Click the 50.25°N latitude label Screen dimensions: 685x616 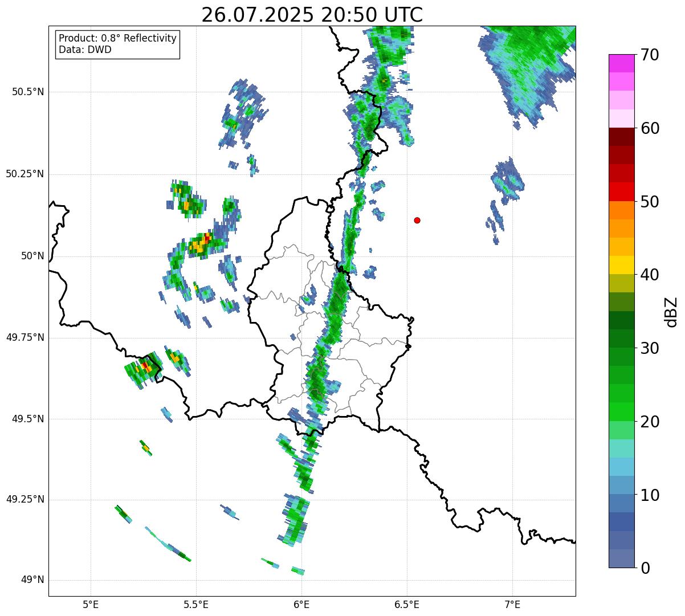pos(25,174)
